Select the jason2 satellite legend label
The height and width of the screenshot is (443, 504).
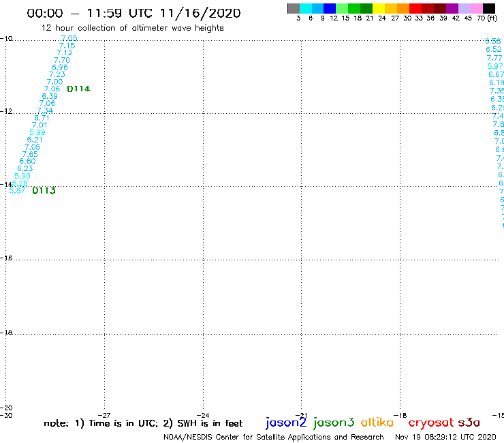point(286,423)
